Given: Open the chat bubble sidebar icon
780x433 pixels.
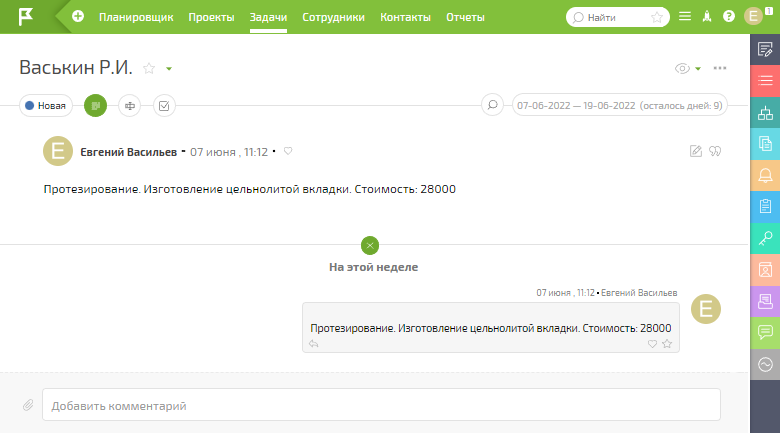Looking at the screenshot, I should click(765, 332).
